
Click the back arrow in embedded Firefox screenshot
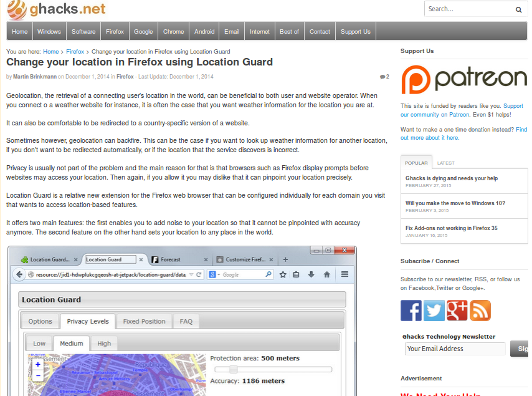point(19,274)
